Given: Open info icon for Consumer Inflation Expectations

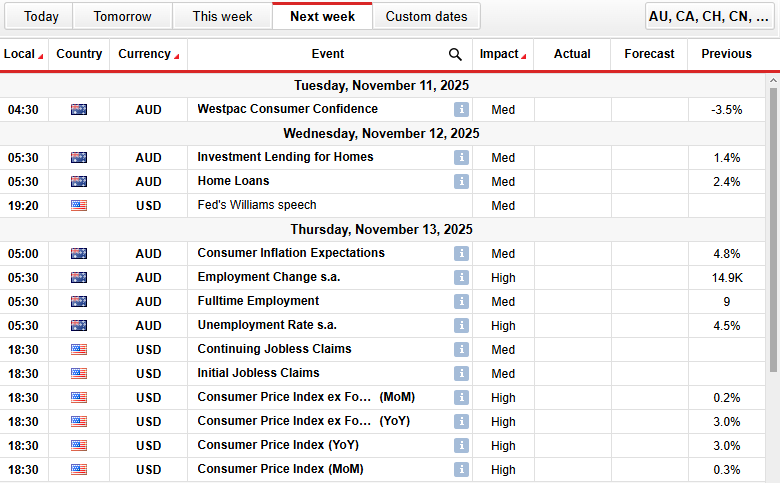Looking at the screenshot, I should click(x=461, y=254).
